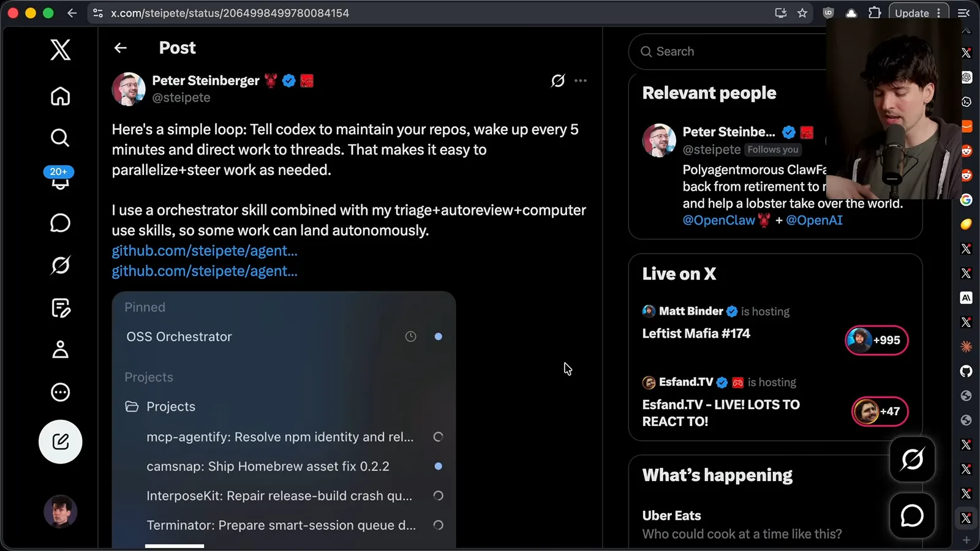Screen dimensions: 980x551
Task: Bookmark this page with the star icon
Action: coord(802,13)
